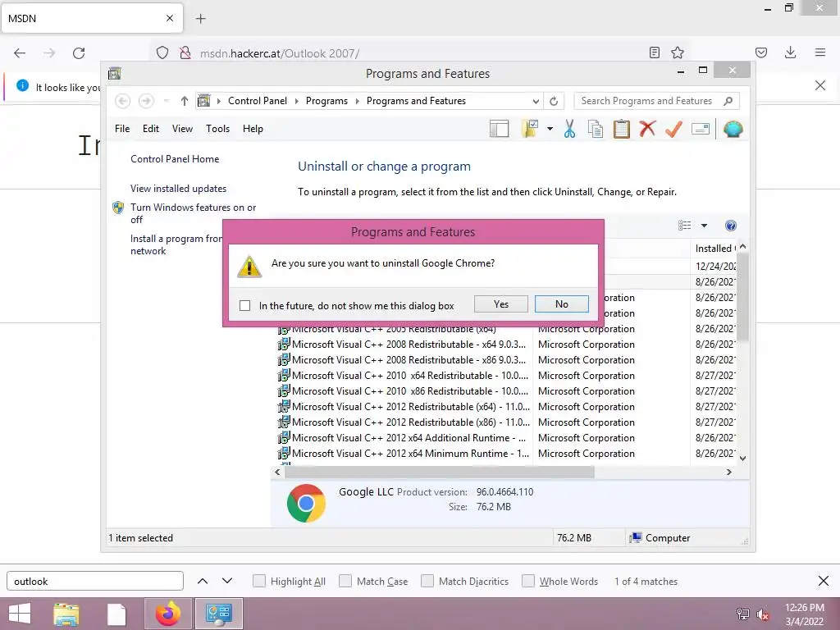840x630 pixels.
Task: Open the View menu
Action: [182, 129]
